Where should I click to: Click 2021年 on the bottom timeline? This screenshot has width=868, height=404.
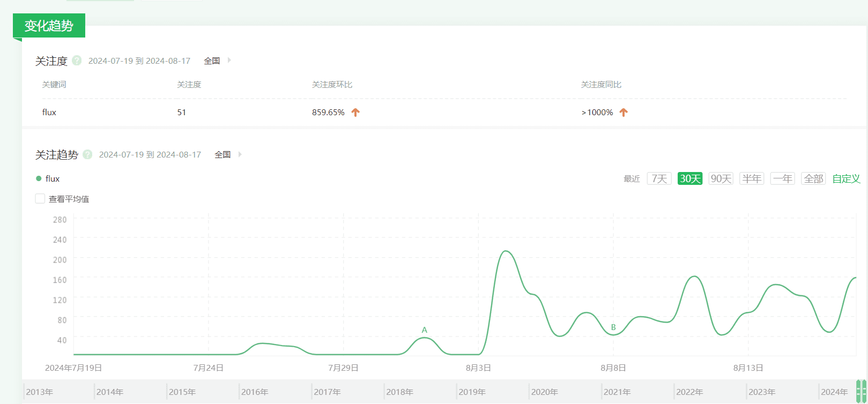pyautogui.click(x=617, y=392)
